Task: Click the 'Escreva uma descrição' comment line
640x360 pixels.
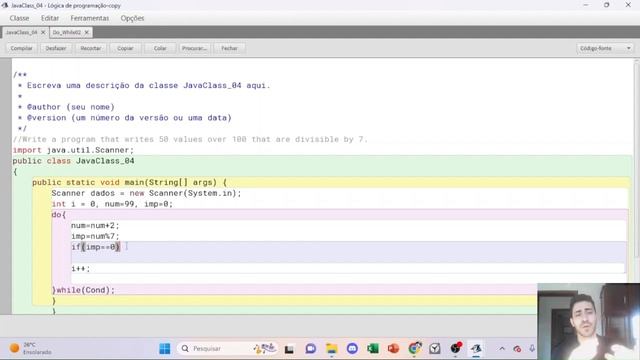Action: [x=144, y=85]
